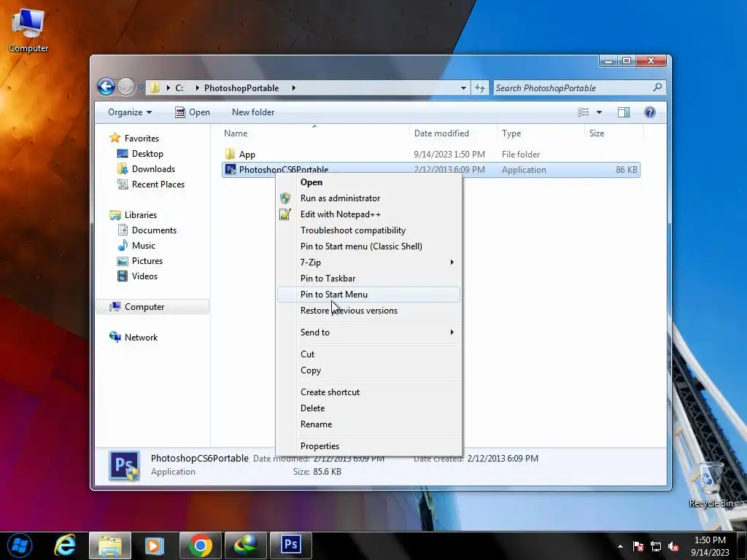
Task: Sort by the Type column header
Action: point(541,133)
